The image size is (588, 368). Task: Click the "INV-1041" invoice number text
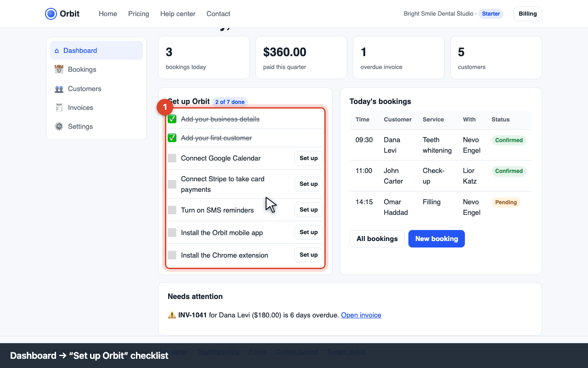(x=192, y=315)
